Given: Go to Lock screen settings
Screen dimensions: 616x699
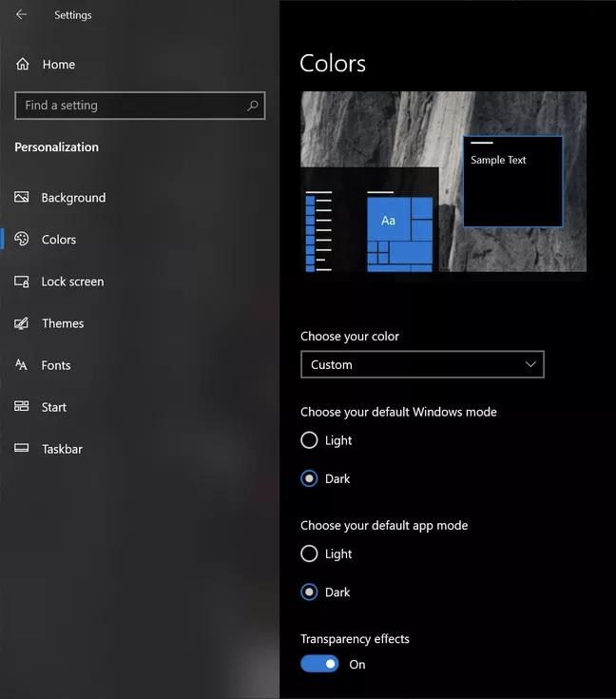Looking at the screenshot, I should click(72, 282).
